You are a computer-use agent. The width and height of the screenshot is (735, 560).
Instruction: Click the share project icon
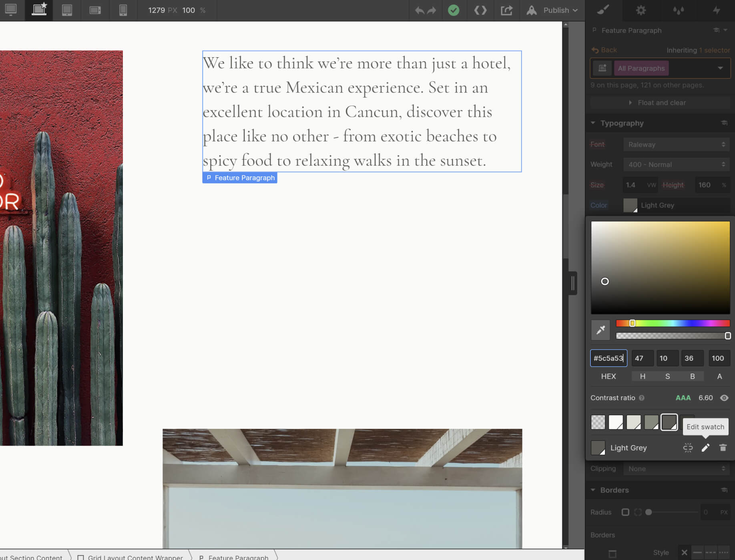coord(506,10)
